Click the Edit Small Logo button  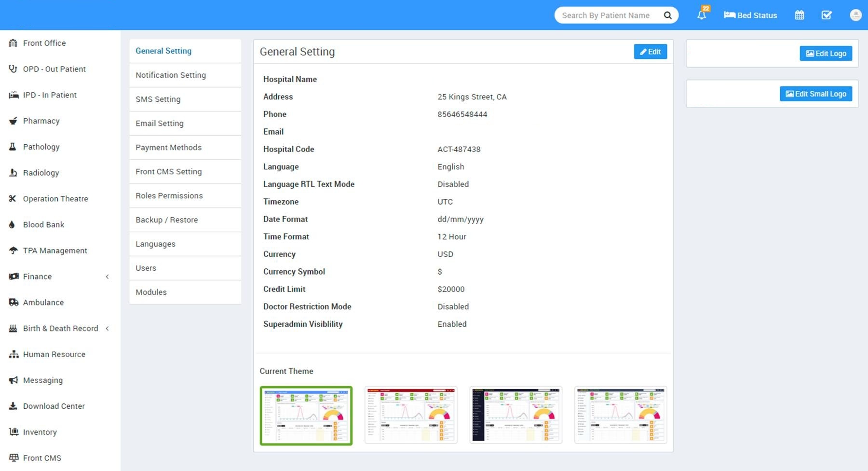815,94
